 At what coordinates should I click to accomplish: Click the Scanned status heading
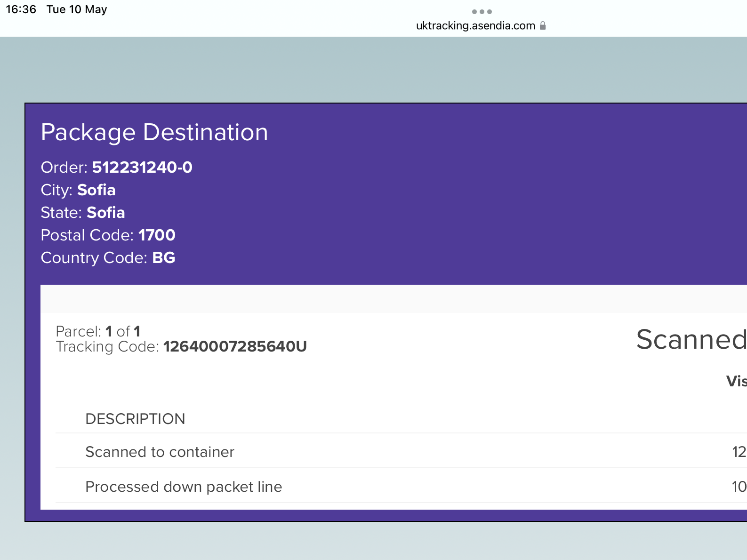click(691, 339)
